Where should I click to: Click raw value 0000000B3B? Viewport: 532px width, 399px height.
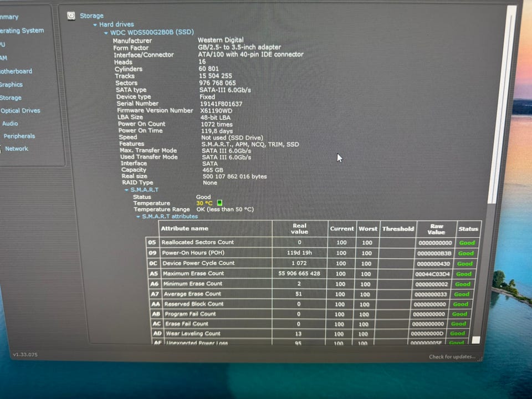pos(434,253)
